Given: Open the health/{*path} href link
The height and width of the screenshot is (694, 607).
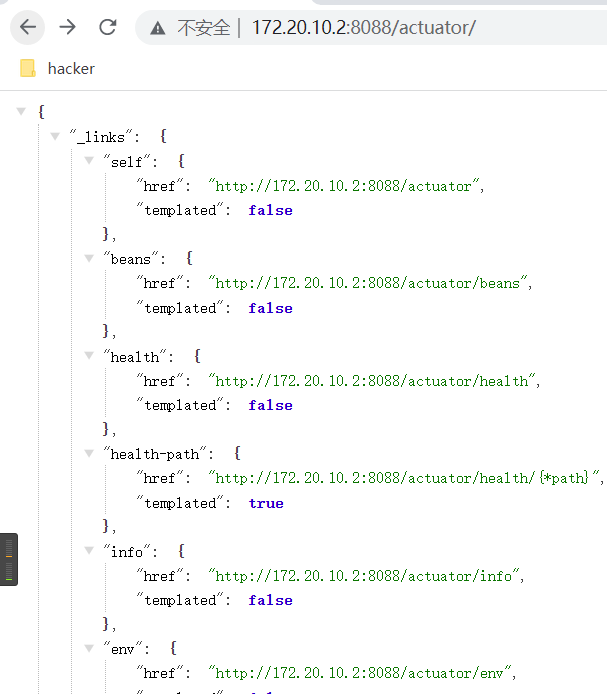Looking at the screenshot, I should [x=403, y=478].
